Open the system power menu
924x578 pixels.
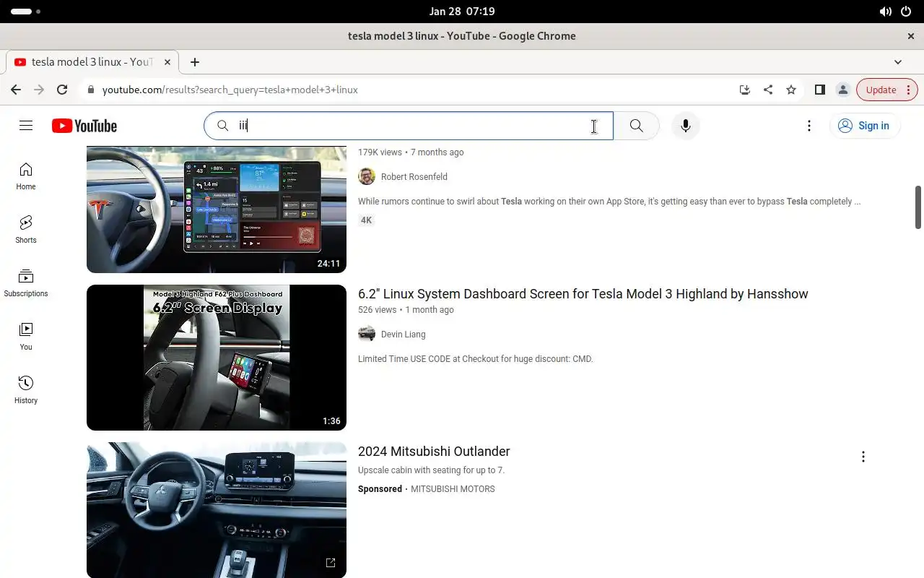[x=907, y=12]
